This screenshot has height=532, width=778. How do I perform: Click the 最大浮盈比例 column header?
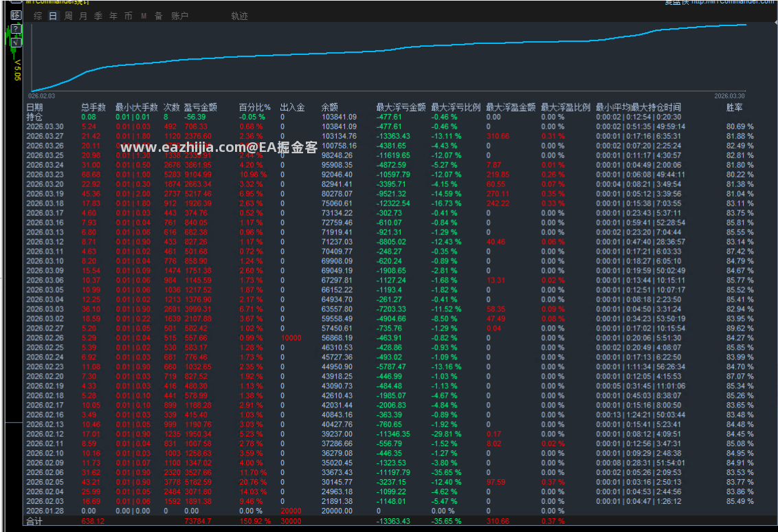pos(566,107)
